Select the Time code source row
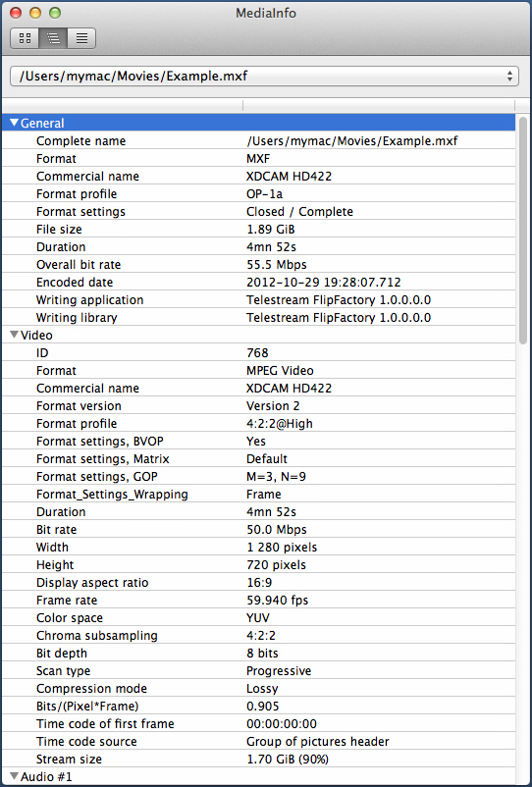Screen dimensions: 532x787 [x=259, y=741]
